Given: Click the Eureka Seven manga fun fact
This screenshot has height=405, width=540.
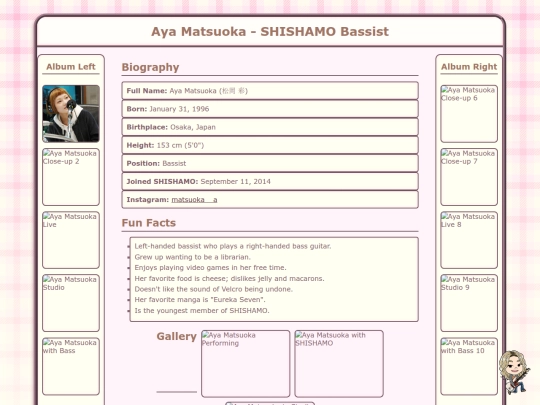Looking at the screenshot, I should click(200, 300).
